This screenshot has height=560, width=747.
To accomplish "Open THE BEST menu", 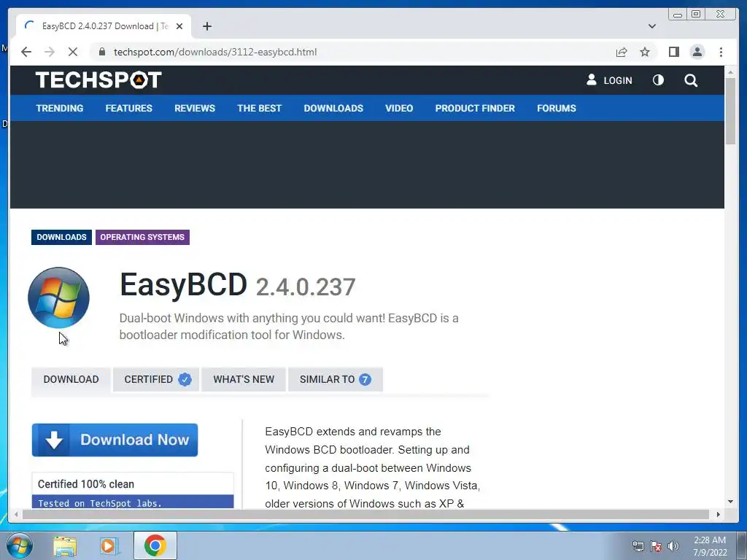I will click(259, 108).
